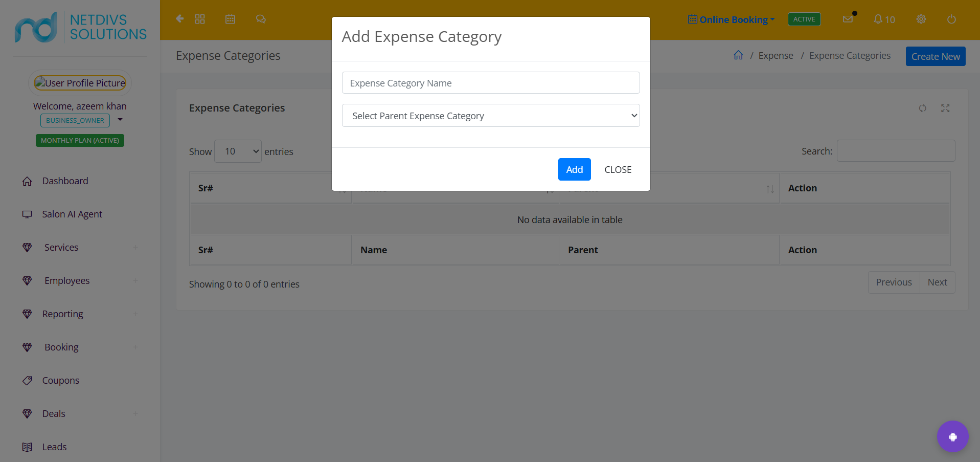
Task: Expand the Booking submenu plus
Action: click(135, 347)
